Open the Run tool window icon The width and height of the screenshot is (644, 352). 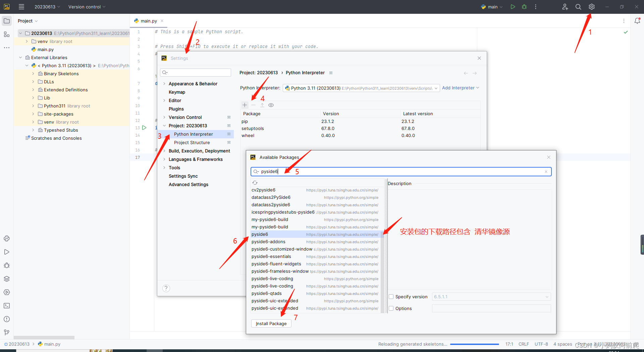(x=7, y=252)
